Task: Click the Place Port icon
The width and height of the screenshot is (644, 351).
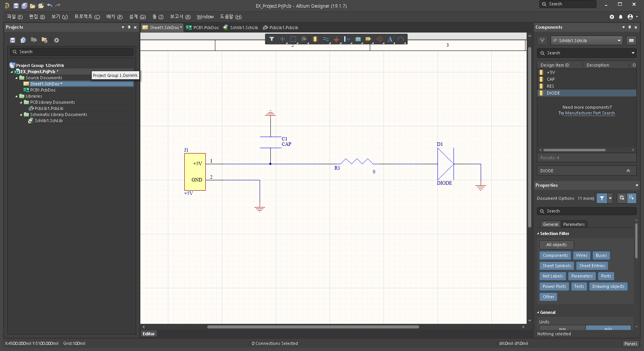Action: 369,39
